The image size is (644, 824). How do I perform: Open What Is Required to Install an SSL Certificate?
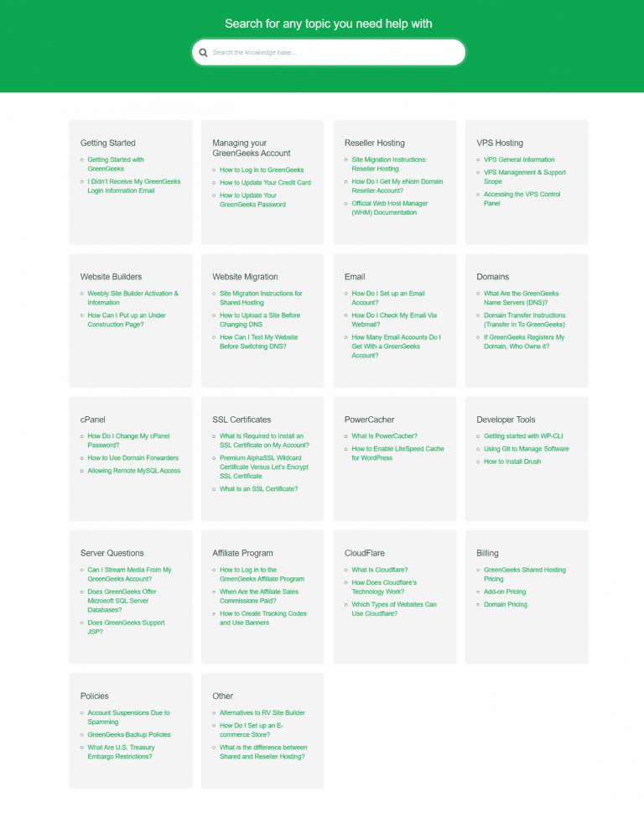click(x=264, y=441)
